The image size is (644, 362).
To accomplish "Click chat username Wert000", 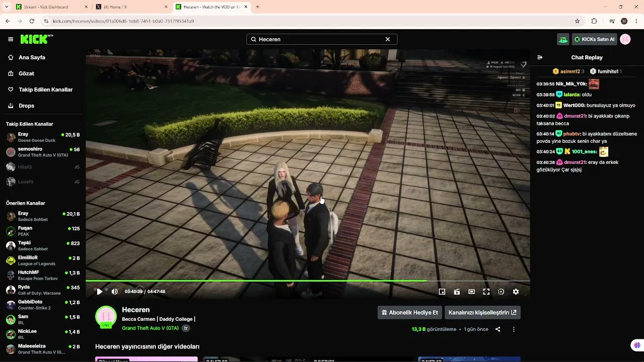I will pos(574,106).
